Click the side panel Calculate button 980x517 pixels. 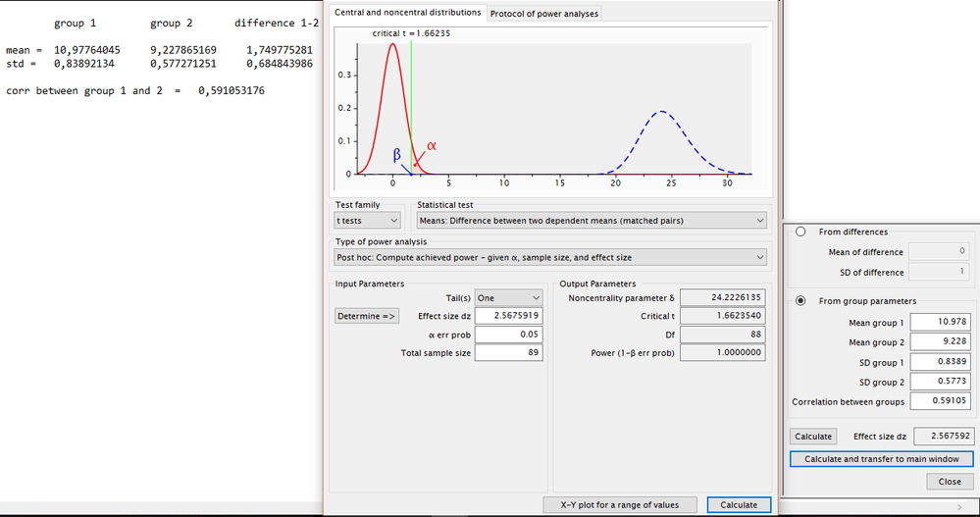click(812, 437)
